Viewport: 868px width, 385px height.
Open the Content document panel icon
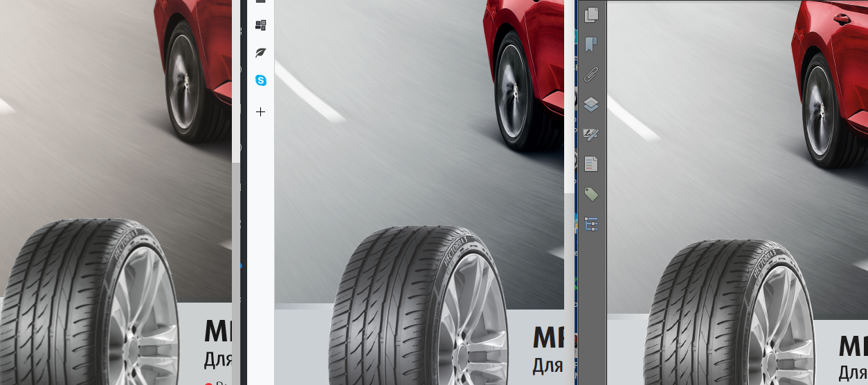pyautogui.click(x=591, y=164)
